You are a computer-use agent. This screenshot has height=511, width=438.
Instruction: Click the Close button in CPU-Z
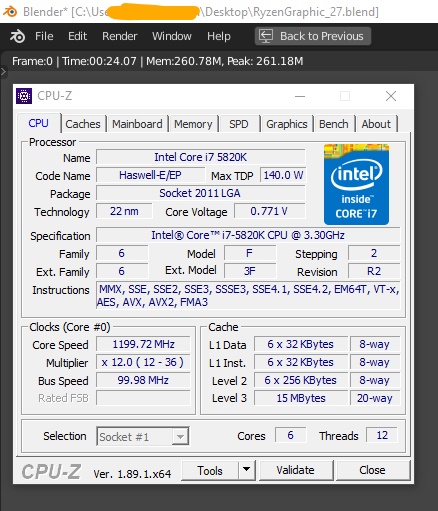(x=373, y=470)
